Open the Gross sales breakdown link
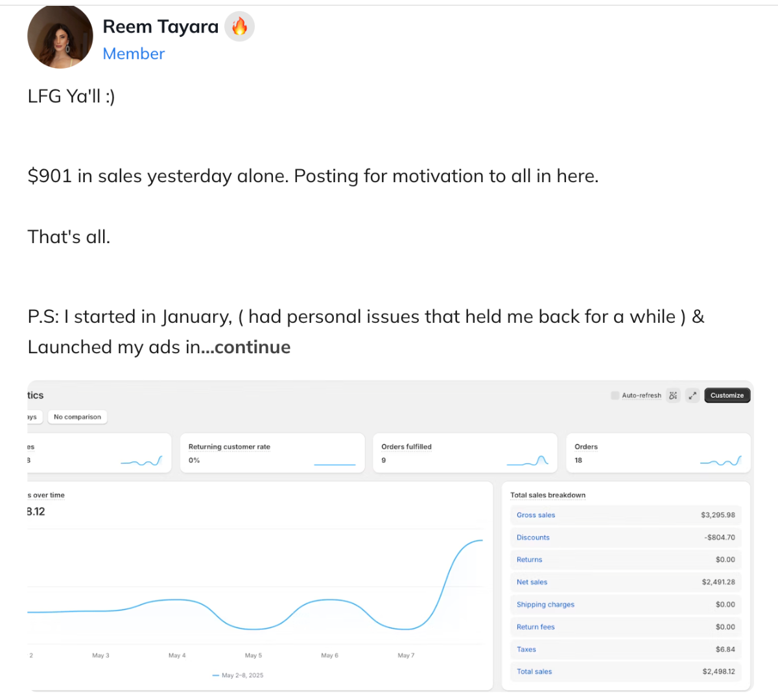The height and width of the screenshot is (700, 778). point(536,515)
